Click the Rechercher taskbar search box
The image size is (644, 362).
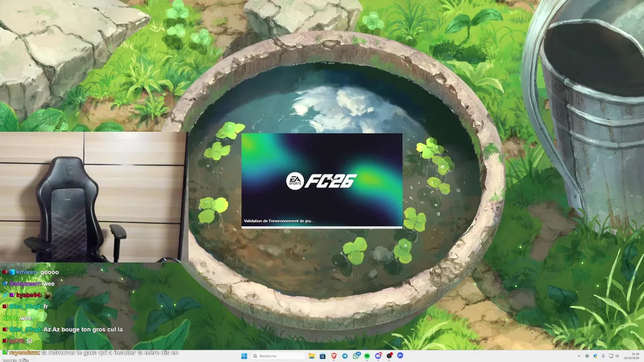[278, 356]
